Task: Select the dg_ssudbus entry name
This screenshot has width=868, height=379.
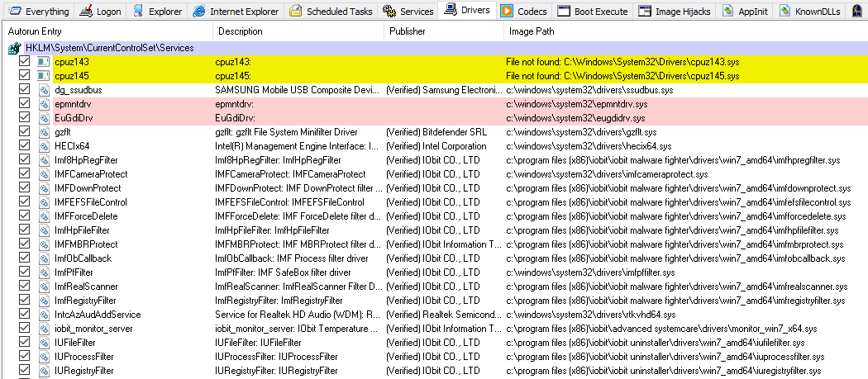Action: click(78, 90)
